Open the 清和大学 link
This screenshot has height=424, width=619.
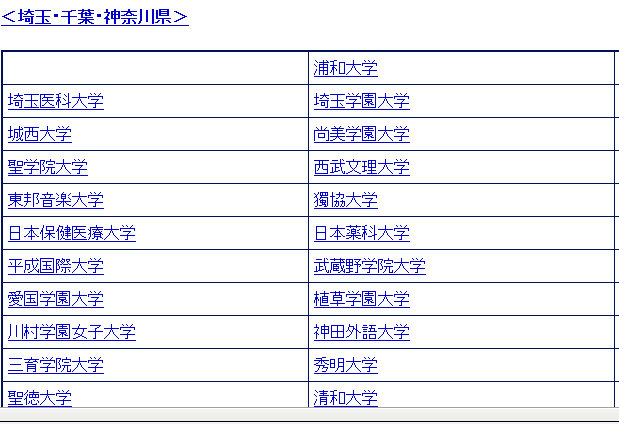pos(345,398)
